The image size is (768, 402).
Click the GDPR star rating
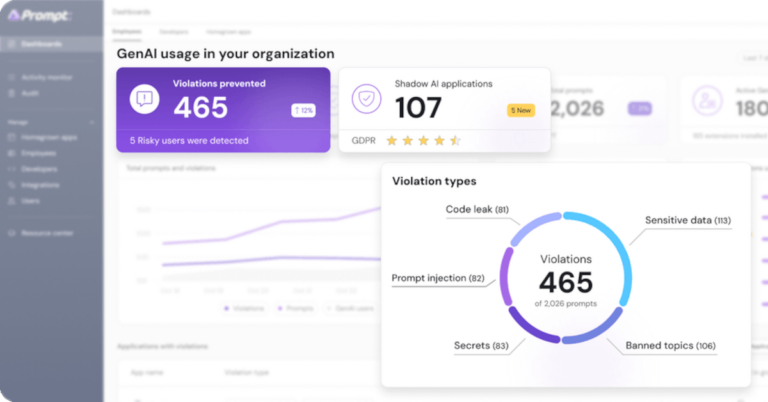[423, 141]
